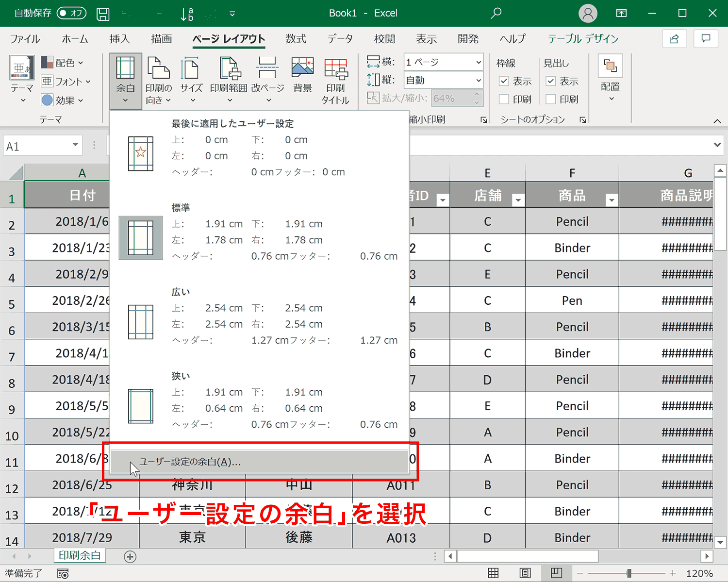Choose the 狭い narrow margins preset
This screenshot has width=728, height=582.
[x=259, y=406]
